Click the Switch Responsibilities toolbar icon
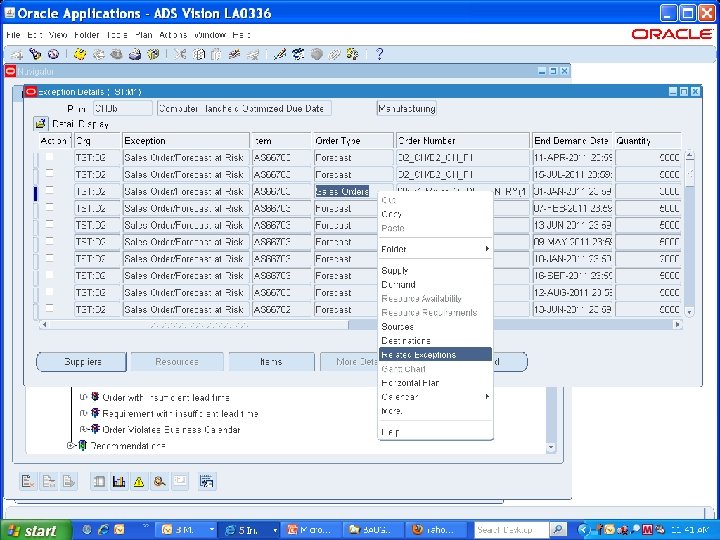 click(x=116, y=55)
